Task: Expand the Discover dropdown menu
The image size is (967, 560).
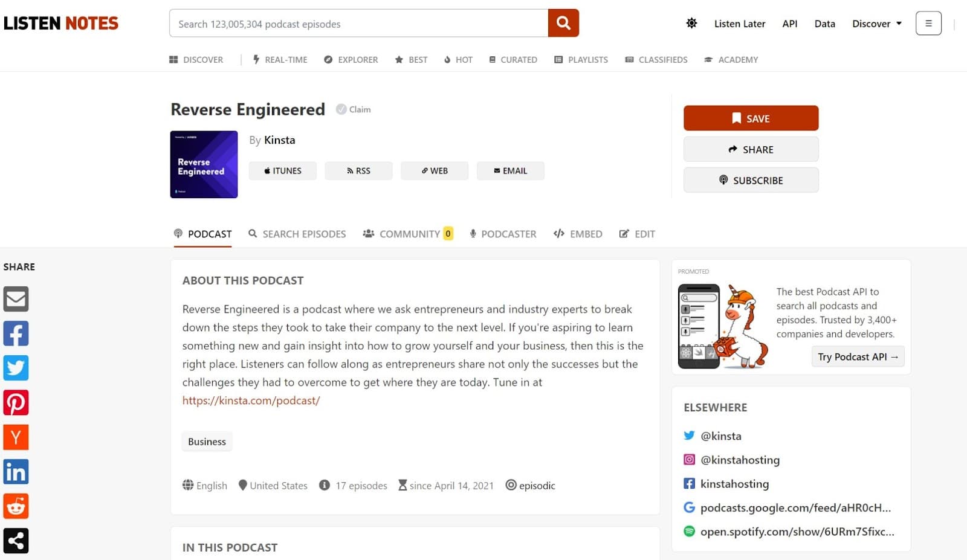Action: point(876,24)
